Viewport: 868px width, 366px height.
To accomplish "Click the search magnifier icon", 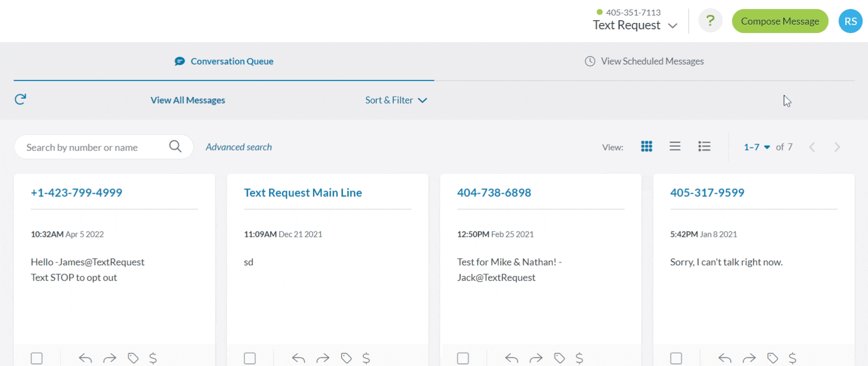I will pos(175,146).
